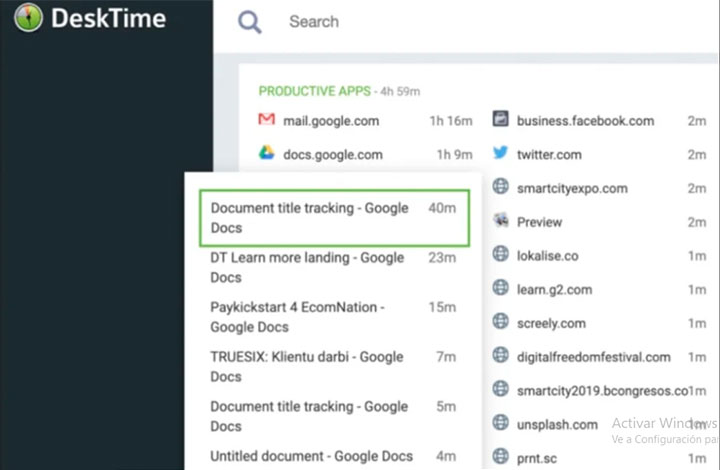
Task: Click the learn.g2.com entry text
Action: pyautogui.click(x=554, y=290)
